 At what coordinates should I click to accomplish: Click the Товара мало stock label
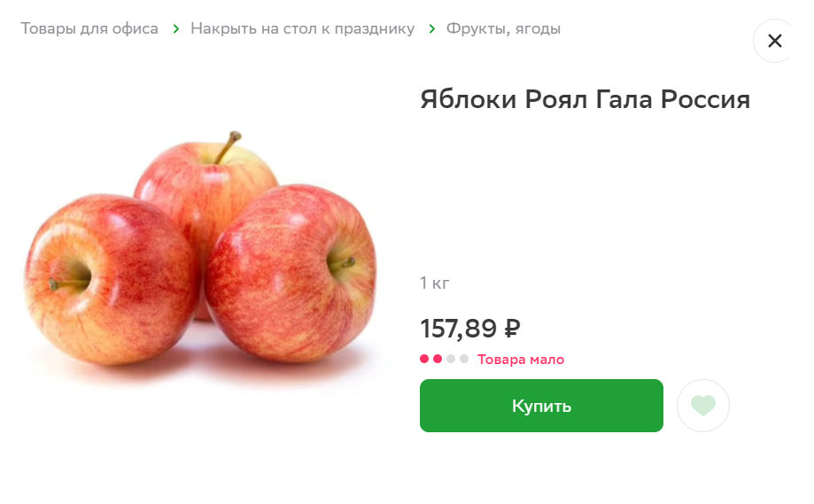click(x=521, y=360)
